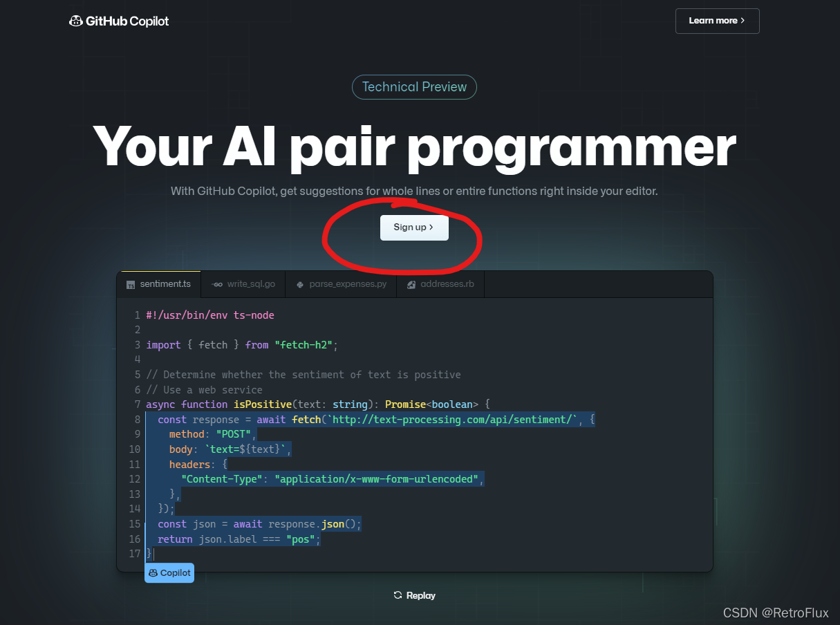Viewport: 840px width, 625px height.
Task: Click the "Content-Type" header line
Action: [332, 479]
